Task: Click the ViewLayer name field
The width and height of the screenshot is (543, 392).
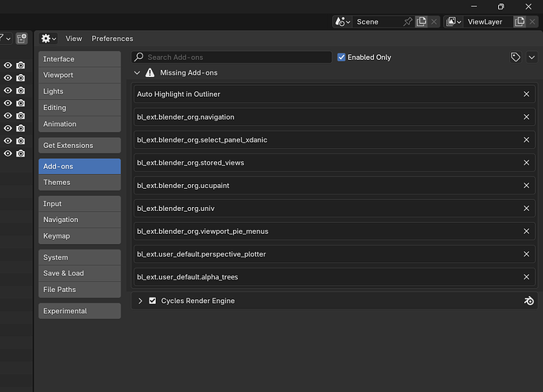Action: (x=488, y=22)
